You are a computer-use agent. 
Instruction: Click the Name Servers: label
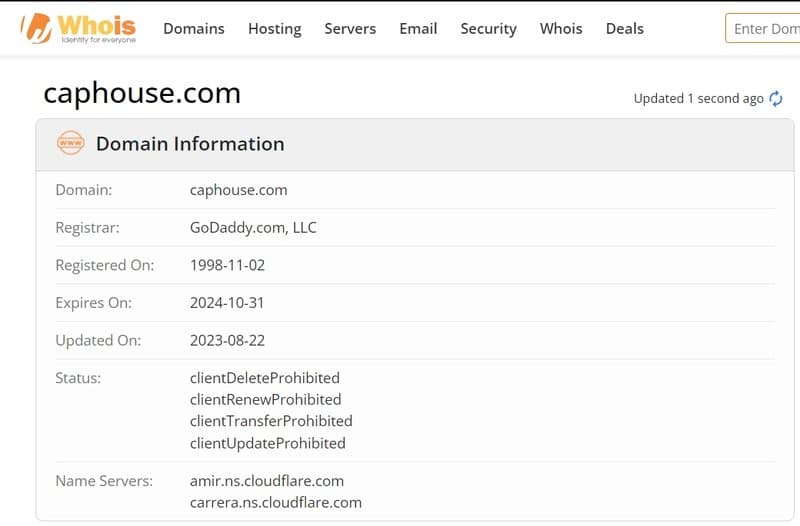[x=104, y=481]
